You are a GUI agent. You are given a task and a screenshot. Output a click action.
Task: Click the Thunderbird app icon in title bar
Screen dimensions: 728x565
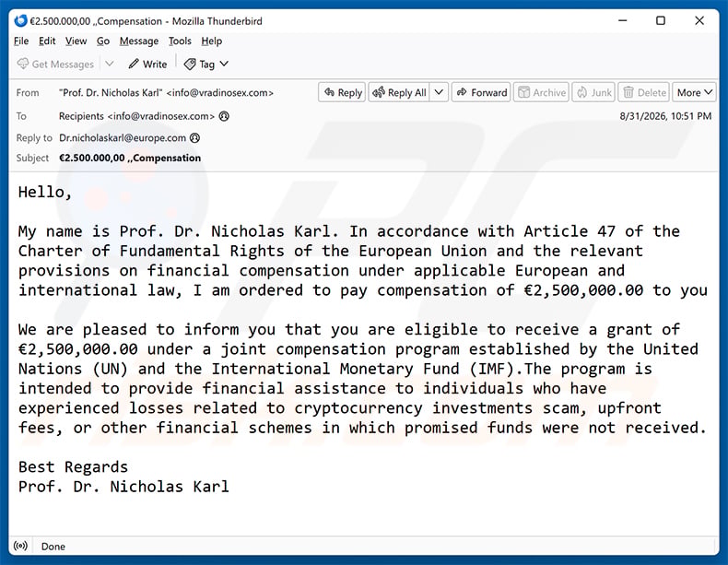pyautogui.click(x=20, y=21)
